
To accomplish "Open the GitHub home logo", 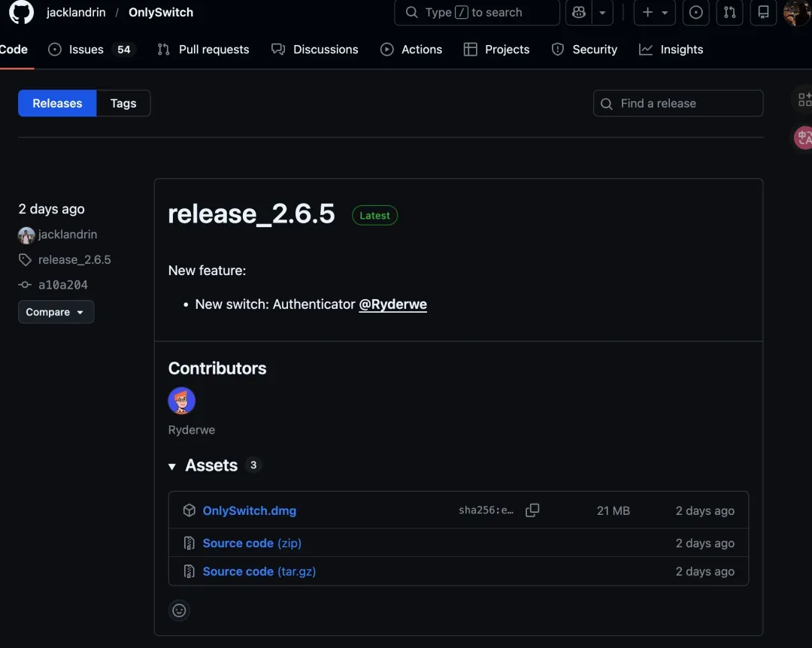I will click(x=21, y=12).
